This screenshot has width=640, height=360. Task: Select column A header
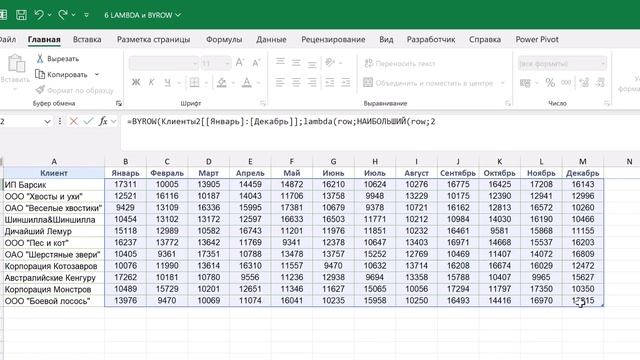[54, 162]
